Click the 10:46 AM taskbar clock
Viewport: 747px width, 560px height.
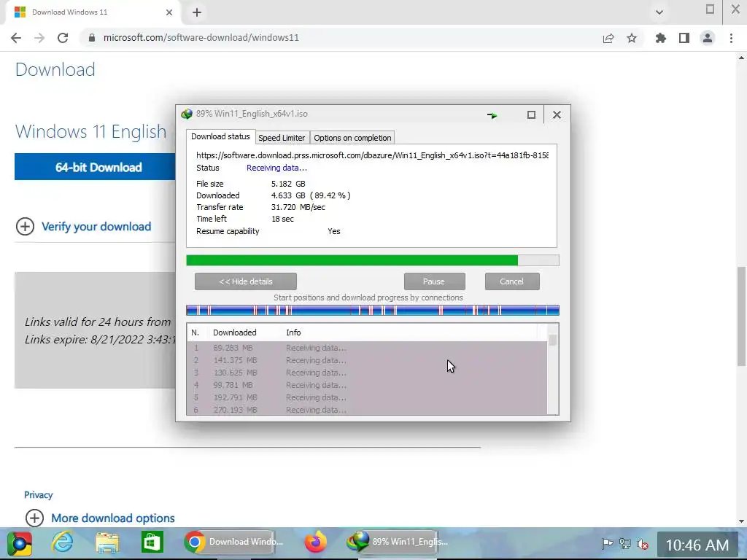pyautogui.click(x=697, y=545)
